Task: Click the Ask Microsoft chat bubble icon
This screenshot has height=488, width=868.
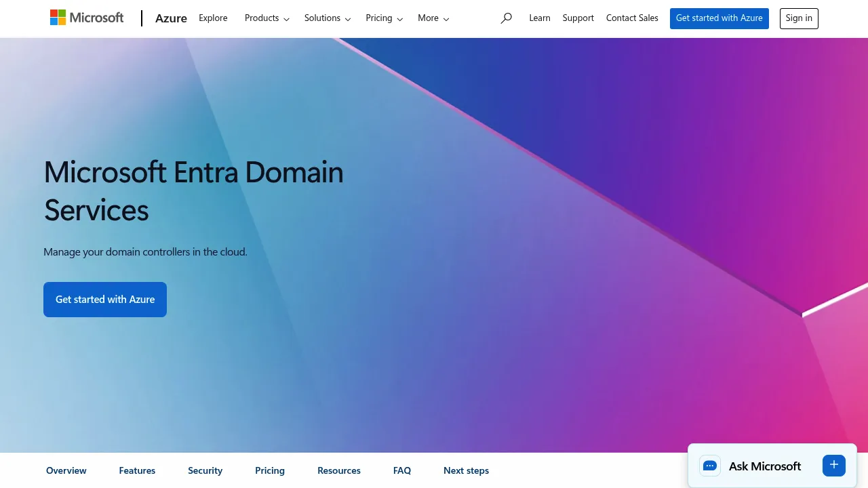Action: tap(710, 466)
